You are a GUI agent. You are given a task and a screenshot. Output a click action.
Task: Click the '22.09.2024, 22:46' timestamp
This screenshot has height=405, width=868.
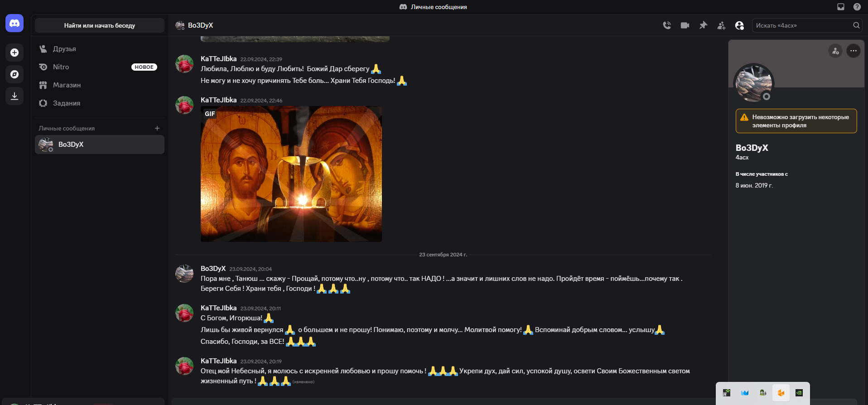[x=261, y=101]
